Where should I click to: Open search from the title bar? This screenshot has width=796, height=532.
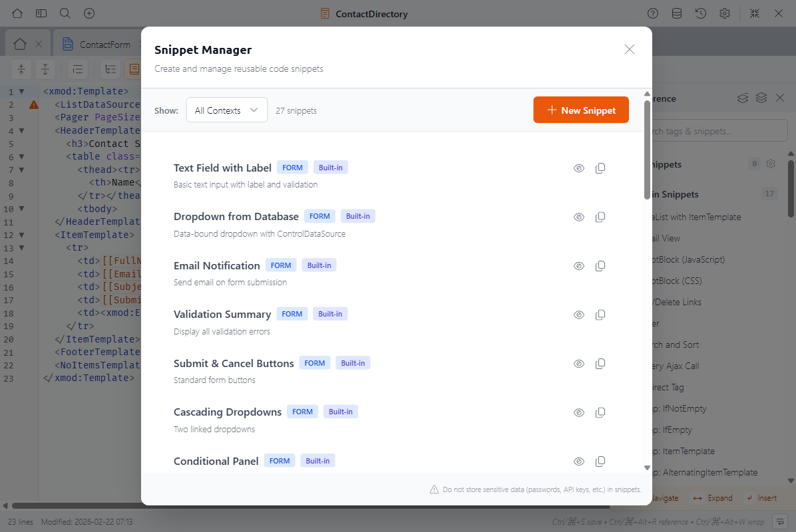(x=65, y=13)
